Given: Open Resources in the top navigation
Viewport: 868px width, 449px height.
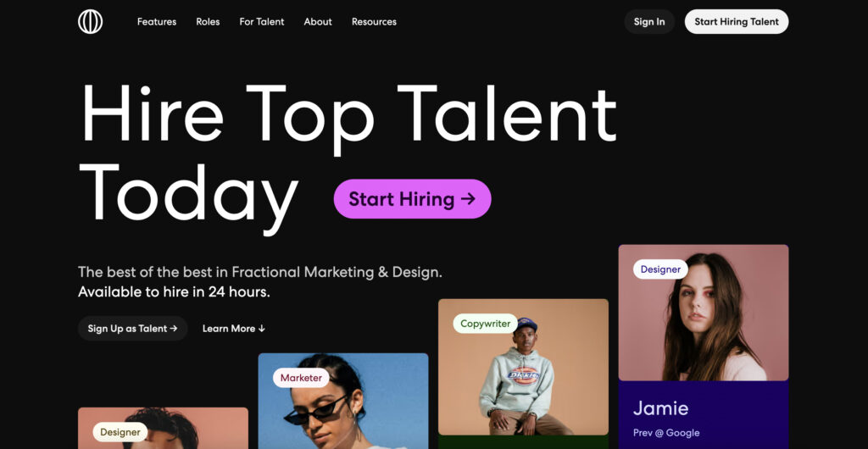Looking at the screenshot, I should pyautogui.click(x=374, y=21).
